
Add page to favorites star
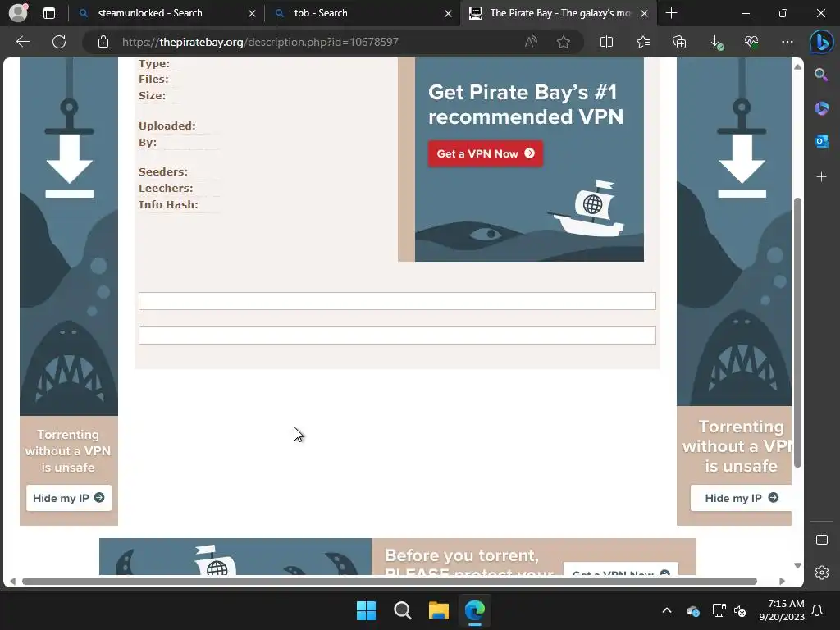tap(563, 42)
